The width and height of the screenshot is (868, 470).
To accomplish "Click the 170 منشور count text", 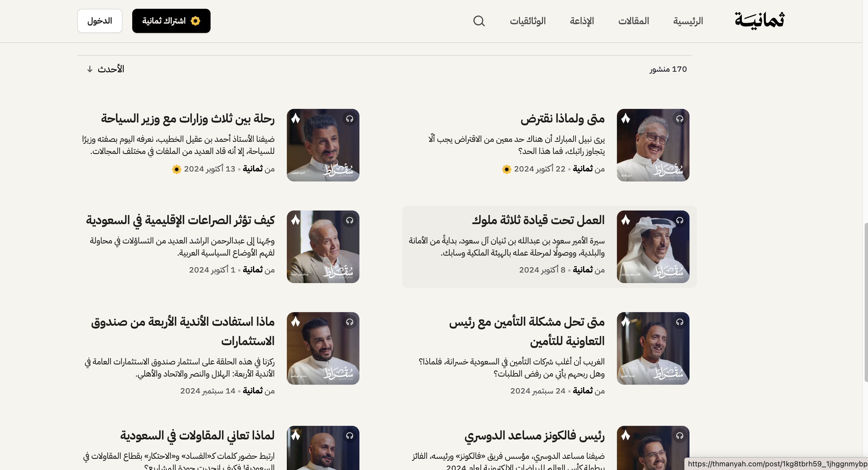I will (668, 69).
